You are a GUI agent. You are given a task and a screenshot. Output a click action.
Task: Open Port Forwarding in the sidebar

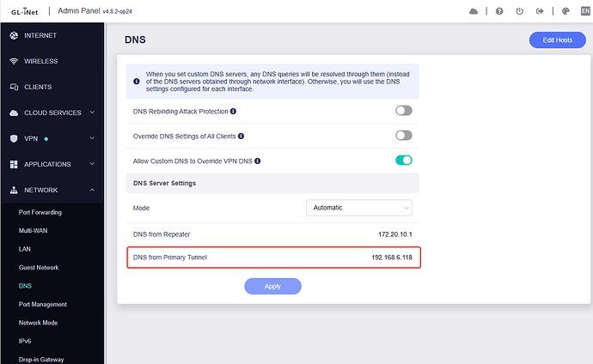pos(40,212)
